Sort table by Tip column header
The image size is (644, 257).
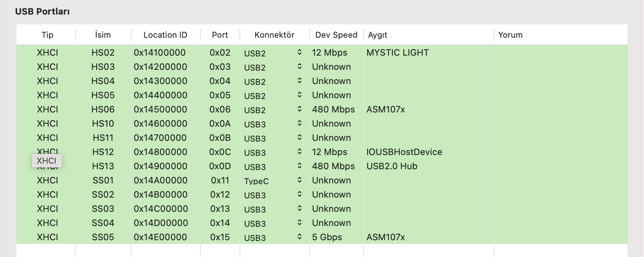pos(47,35)
